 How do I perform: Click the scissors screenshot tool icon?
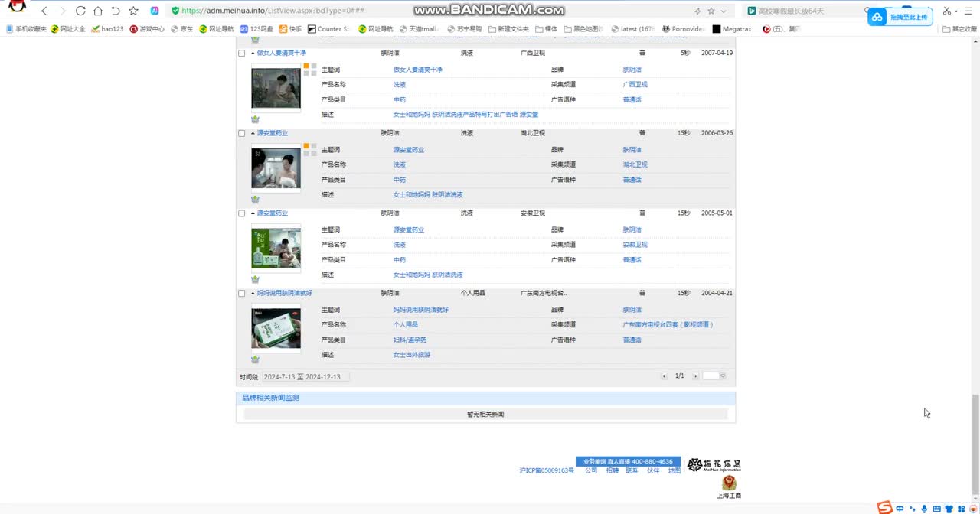click(948, 11)
